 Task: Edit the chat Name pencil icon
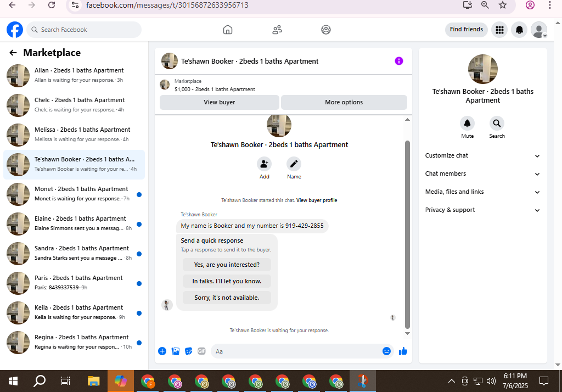[294, 164]
